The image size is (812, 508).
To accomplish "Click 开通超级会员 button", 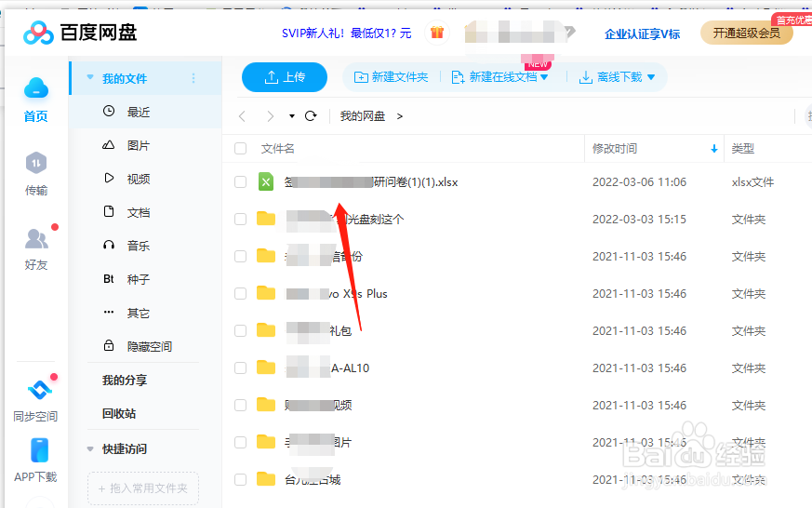I will click(746, 33).
